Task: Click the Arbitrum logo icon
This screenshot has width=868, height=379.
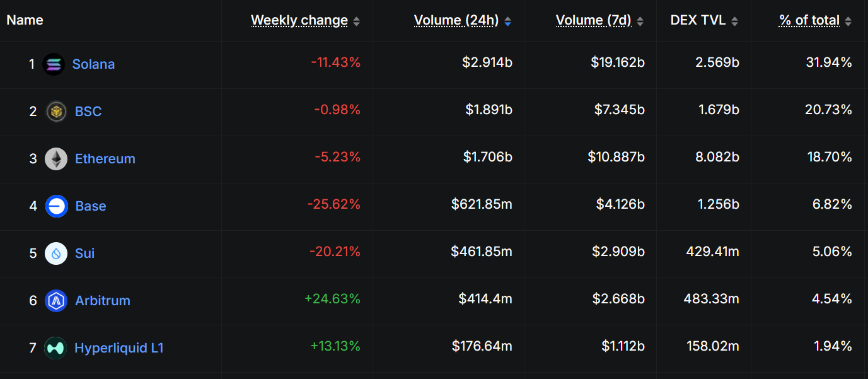Action: coord(56,301)
